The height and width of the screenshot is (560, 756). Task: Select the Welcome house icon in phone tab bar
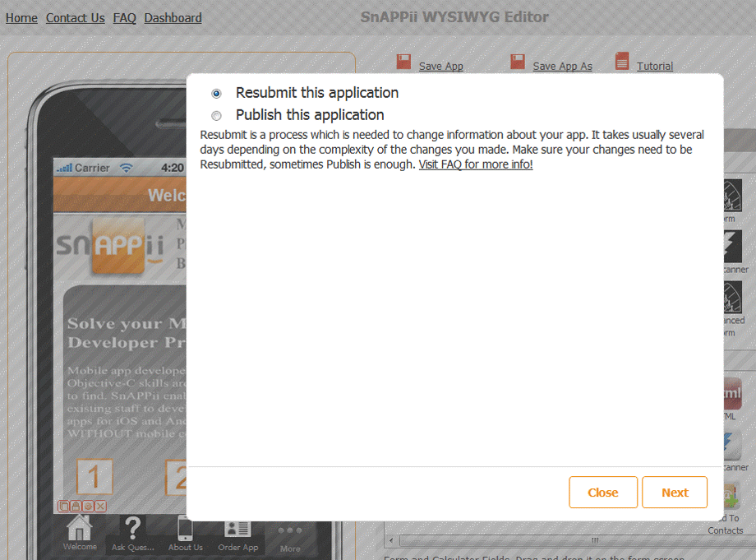tap(80, 528)
